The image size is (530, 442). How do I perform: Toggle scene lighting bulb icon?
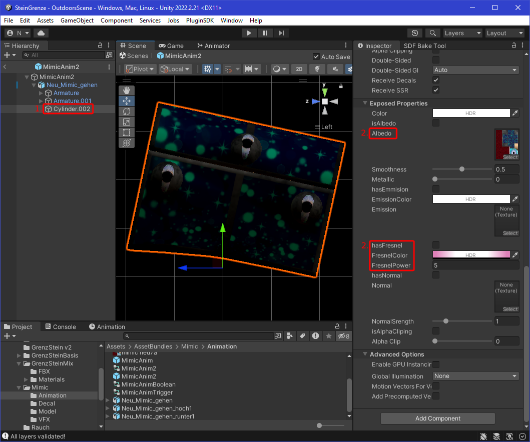(x=317, y=69)
